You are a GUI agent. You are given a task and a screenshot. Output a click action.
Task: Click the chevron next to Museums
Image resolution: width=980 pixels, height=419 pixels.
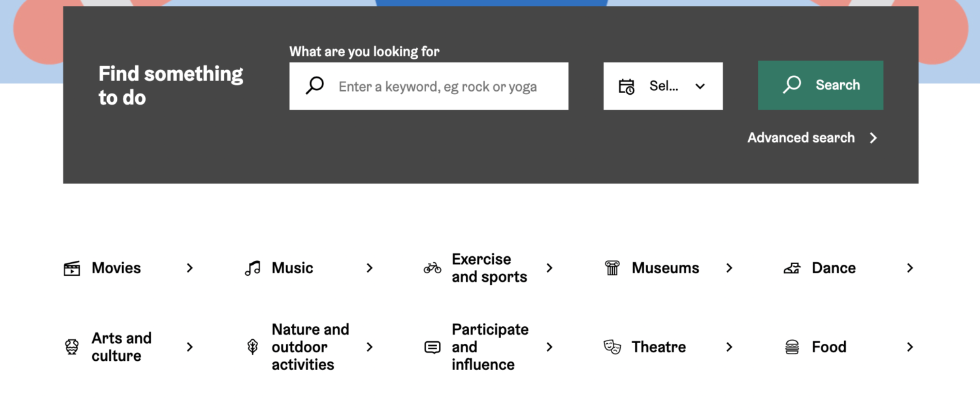(x=729, y=268)
